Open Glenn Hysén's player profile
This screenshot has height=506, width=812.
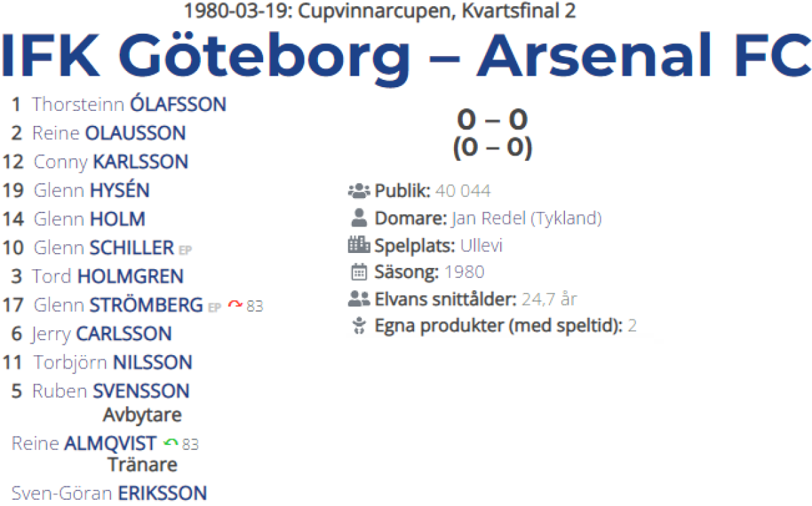91,191
